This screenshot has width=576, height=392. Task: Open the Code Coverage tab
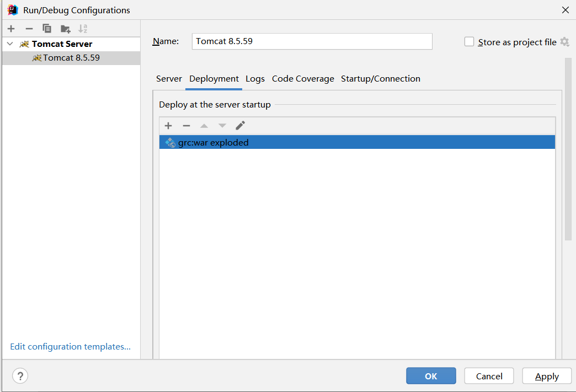(x=303, y=79)
